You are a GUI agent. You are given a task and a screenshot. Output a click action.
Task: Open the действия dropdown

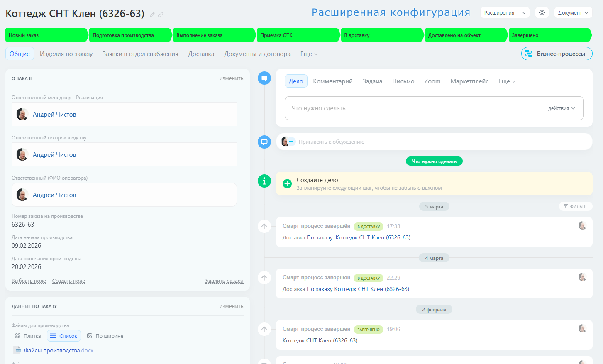click(561, 108)
